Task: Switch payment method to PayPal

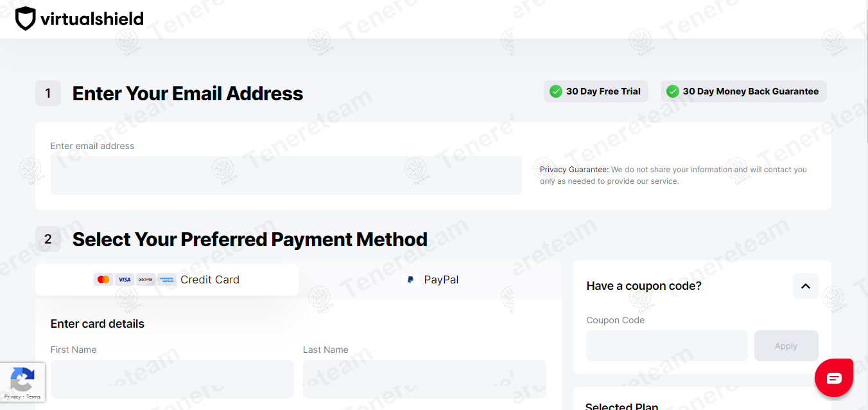Action: point(431,279)
